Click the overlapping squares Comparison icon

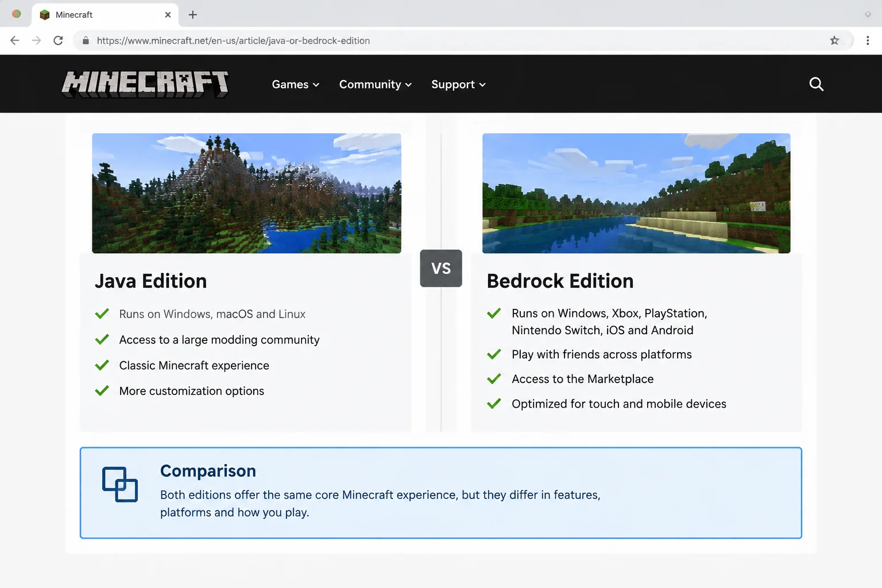(120, 485)
